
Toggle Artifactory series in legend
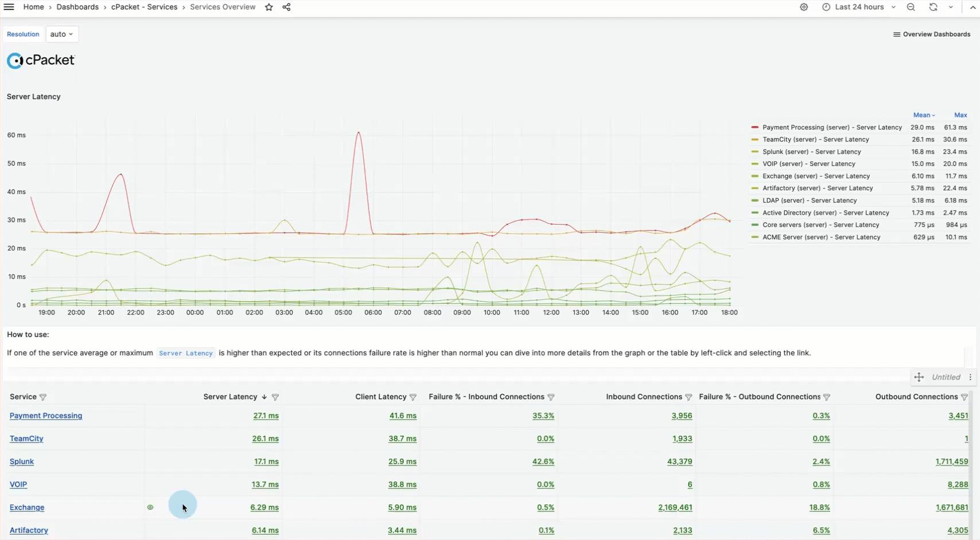(x=818, y=188)
